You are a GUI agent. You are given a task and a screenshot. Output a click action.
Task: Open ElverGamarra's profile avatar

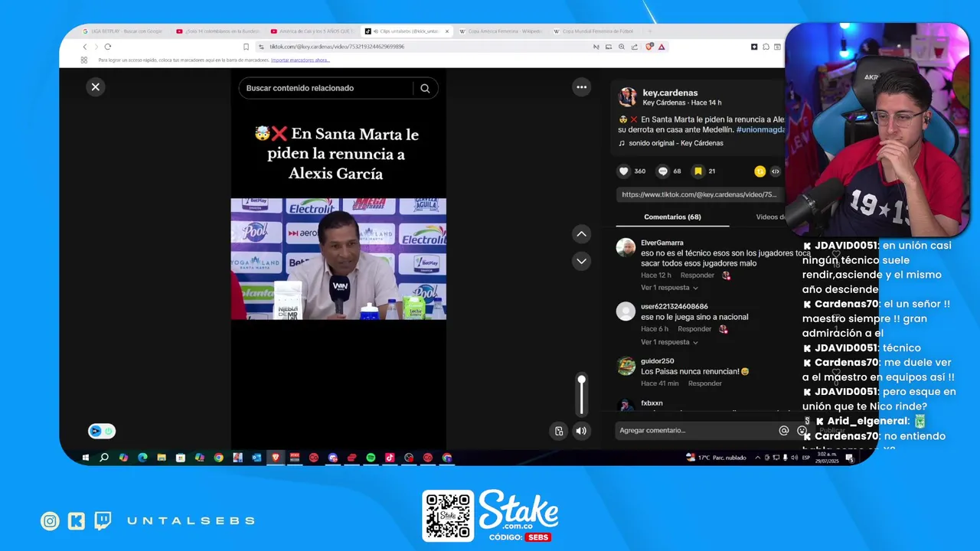click(x=626, y=247)
